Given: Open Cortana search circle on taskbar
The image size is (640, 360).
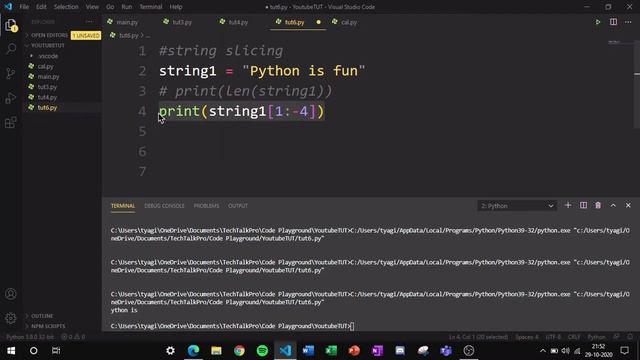Looking at the screenshot, I should coord(33,351).
